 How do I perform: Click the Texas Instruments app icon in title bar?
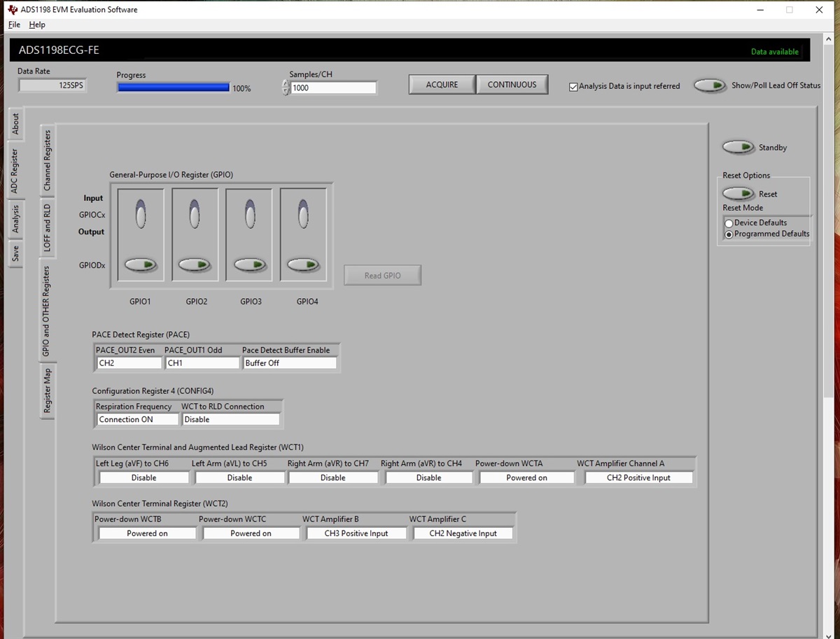(12, 10)
